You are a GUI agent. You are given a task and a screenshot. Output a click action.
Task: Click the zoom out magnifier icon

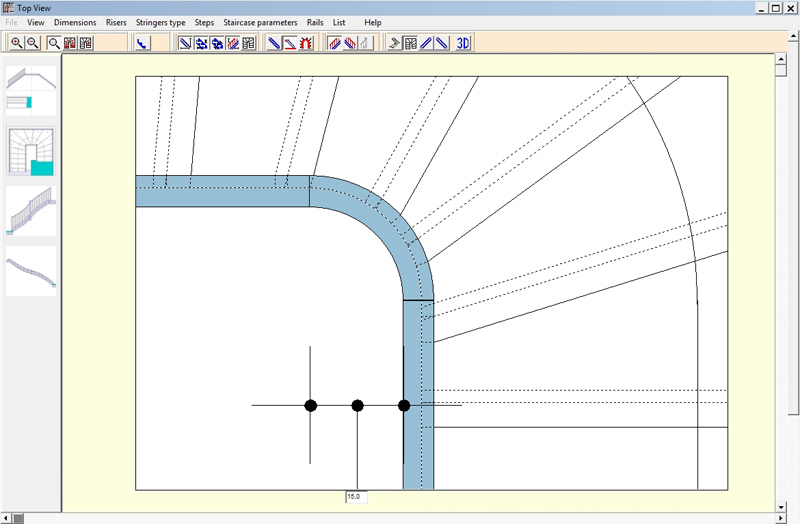point(32,43)
